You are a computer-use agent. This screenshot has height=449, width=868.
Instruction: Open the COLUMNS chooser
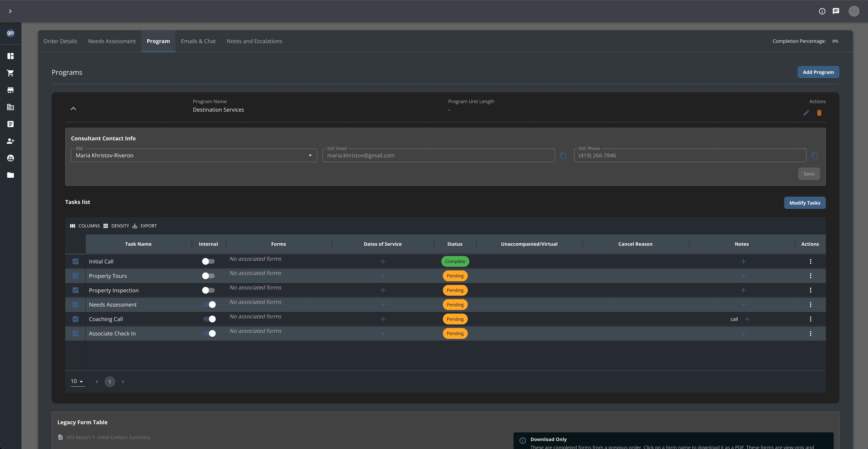tap(85, 226)
